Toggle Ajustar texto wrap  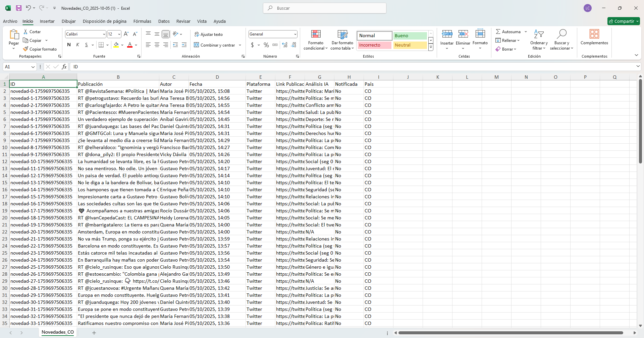[208, 35]
